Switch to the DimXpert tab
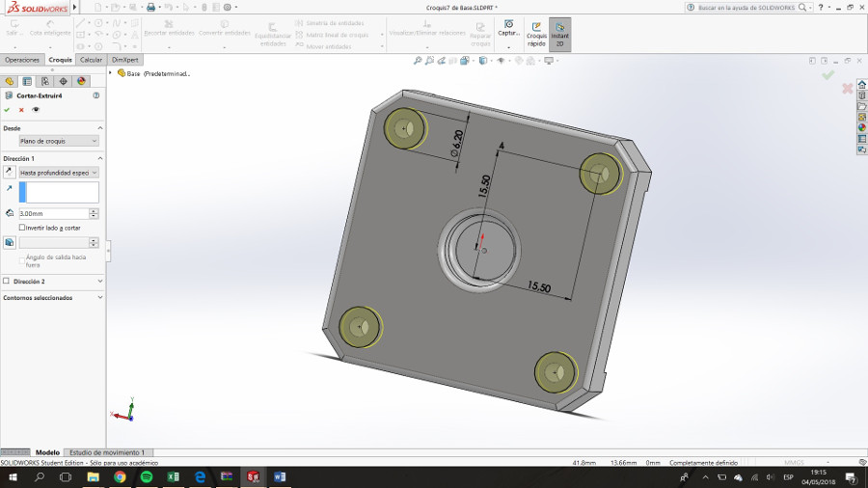The width and height of the screenshot is (868, 488). [x=125, y=60]
